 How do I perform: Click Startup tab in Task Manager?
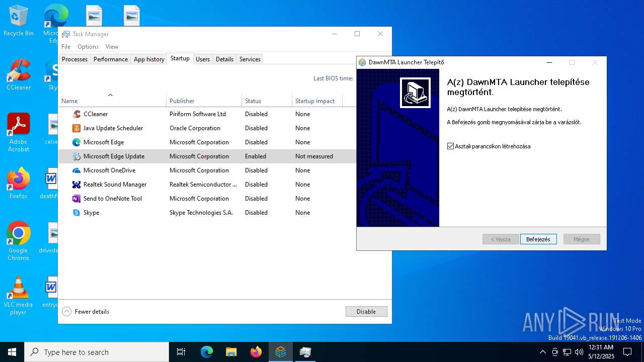click(180, 58)
